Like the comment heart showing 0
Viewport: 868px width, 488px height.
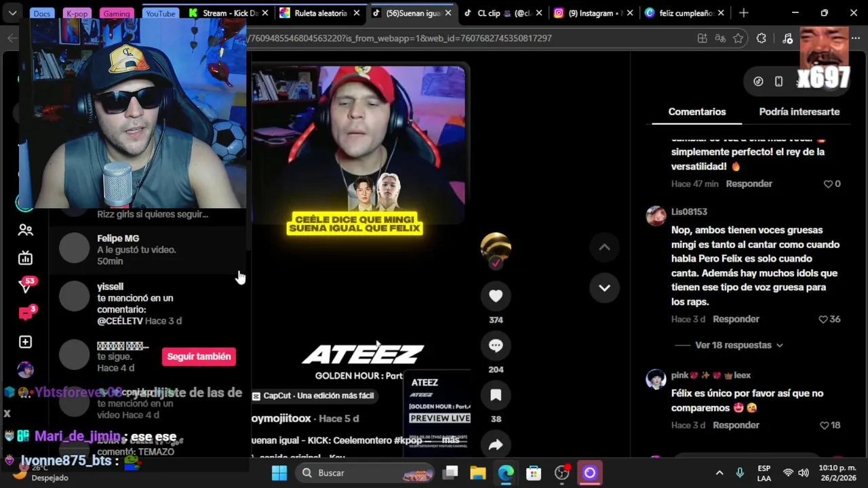[827, 184]
